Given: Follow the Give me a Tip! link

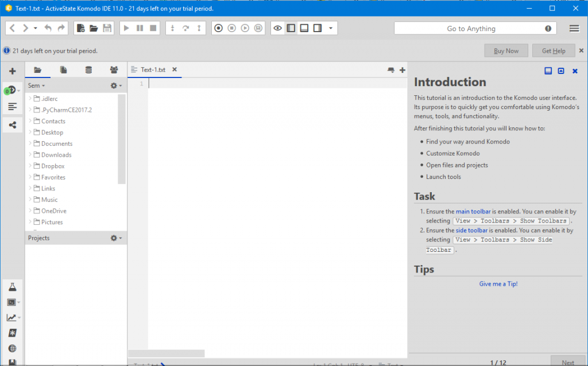Looking at the screenshot, I should click(498, 284).
